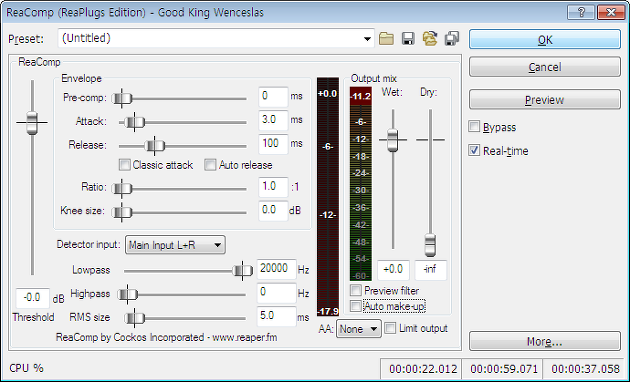Click the gain reduction meter
The width and height of the screenshot is (630, 382).
[x=328, y=197]
